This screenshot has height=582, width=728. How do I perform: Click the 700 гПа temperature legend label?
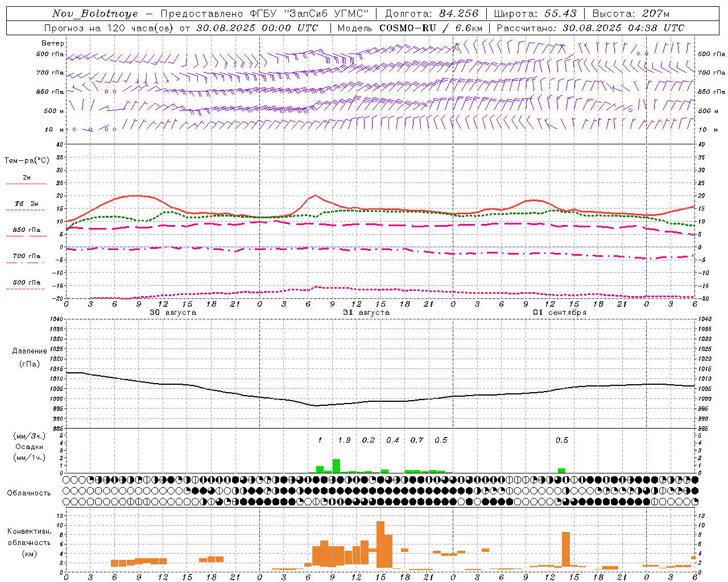[x=27, y=256]
